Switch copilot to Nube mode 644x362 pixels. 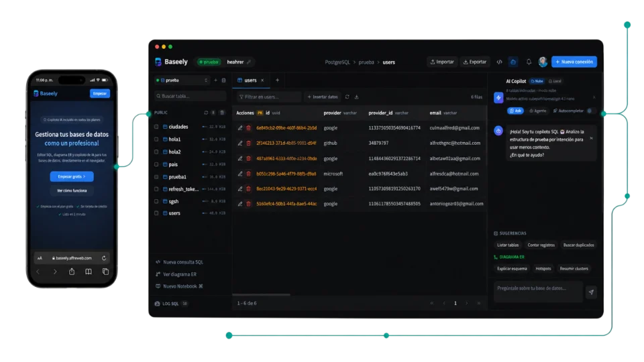[x=537, y=81]
